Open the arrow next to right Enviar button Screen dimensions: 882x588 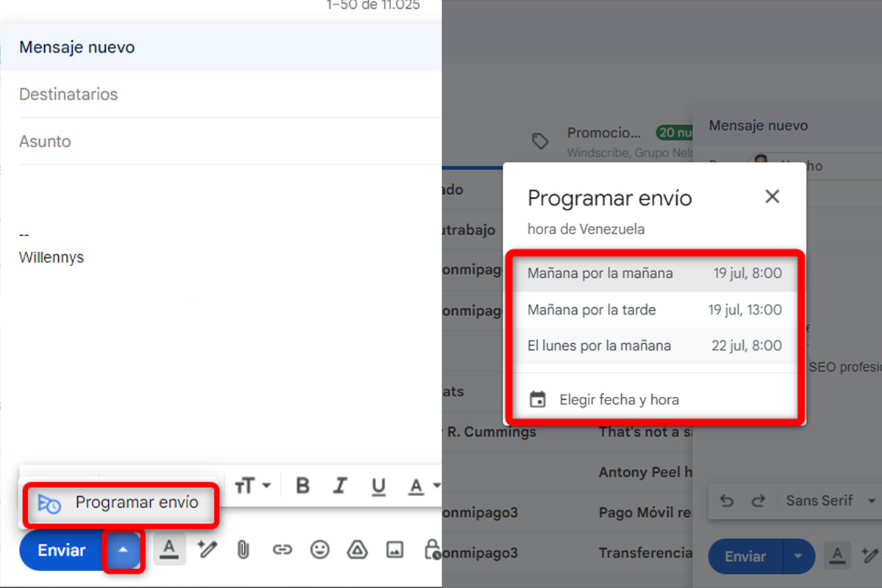pos(797,556)
